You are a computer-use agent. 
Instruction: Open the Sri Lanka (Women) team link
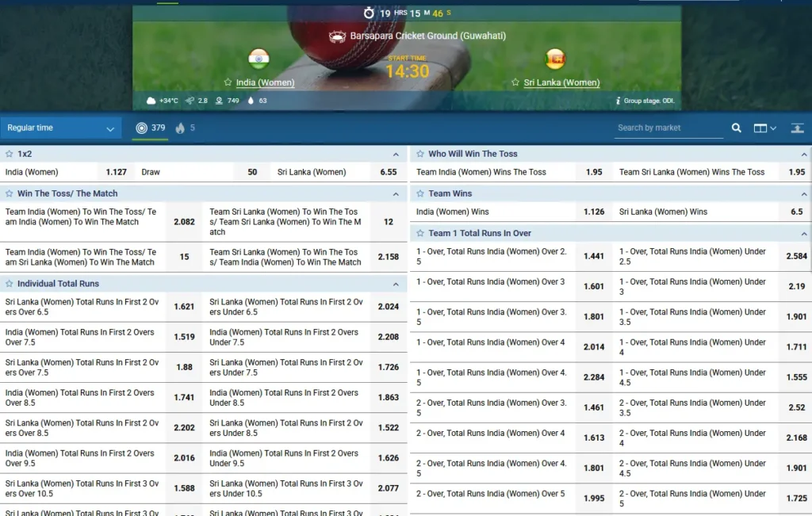[x=561, y=82]
